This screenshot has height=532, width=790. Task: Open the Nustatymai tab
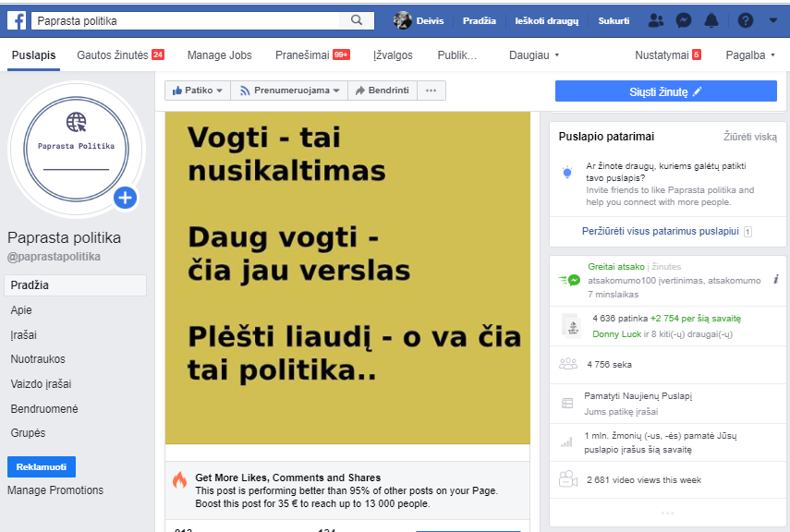[667, 55]
